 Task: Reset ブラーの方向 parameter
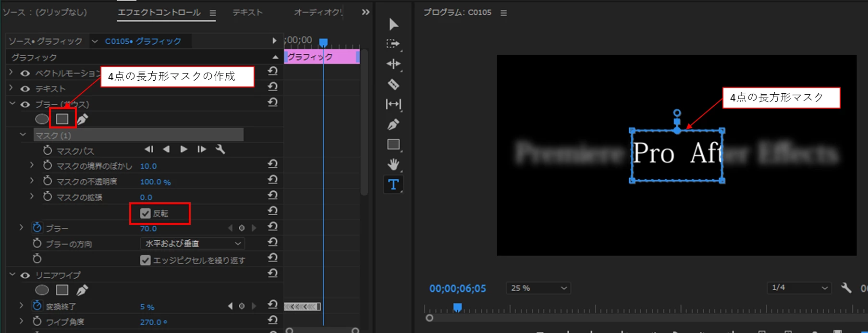[273, 242]
